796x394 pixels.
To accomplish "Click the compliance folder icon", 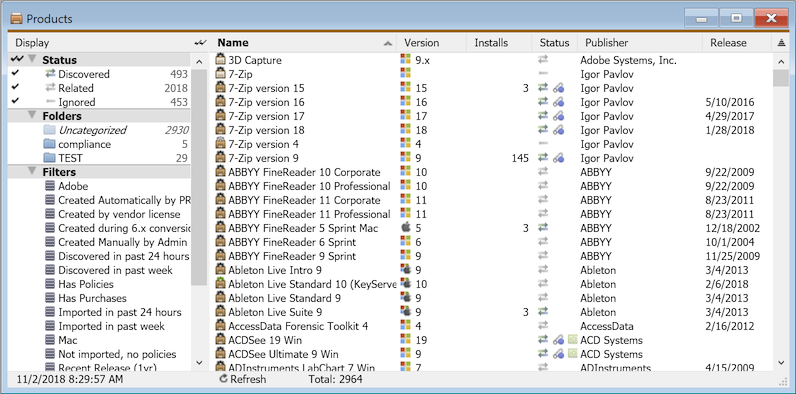I will [x=49, y=144].
